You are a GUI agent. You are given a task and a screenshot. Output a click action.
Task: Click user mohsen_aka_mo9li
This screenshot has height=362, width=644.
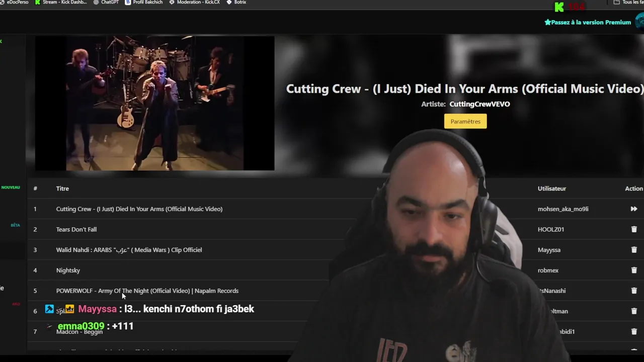[x=563, y=209]
